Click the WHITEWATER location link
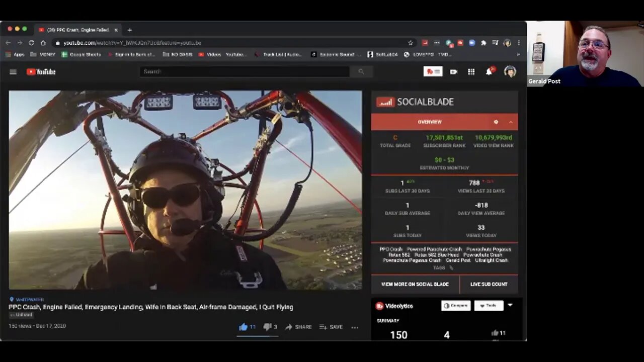The height and width of the screenshot is (362, 644). click(x=30, y=300)
